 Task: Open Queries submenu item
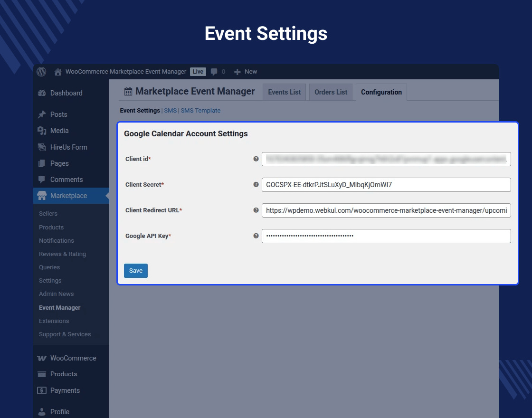point(49,267)
